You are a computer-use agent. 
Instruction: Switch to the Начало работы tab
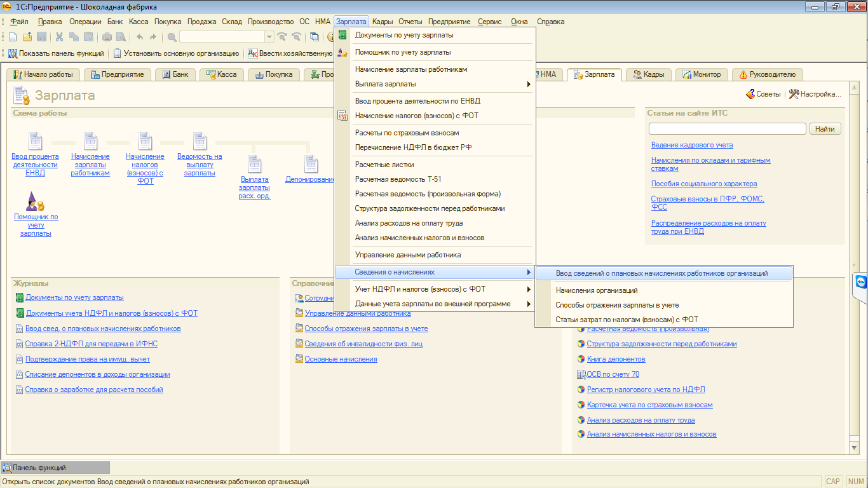click(43, 74)
